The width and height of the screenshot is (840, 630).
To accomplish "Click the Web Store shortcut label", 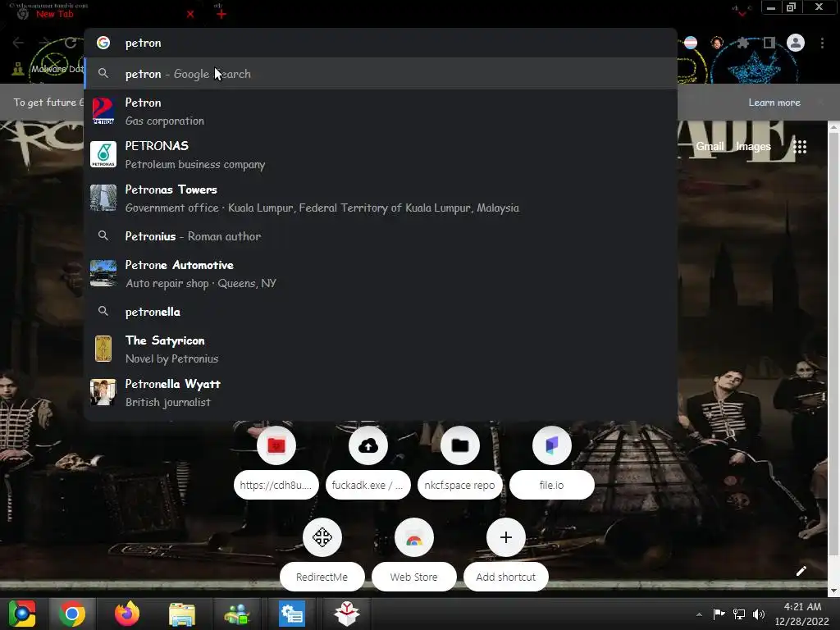I will pyautogui.click(x=414, y=577).
